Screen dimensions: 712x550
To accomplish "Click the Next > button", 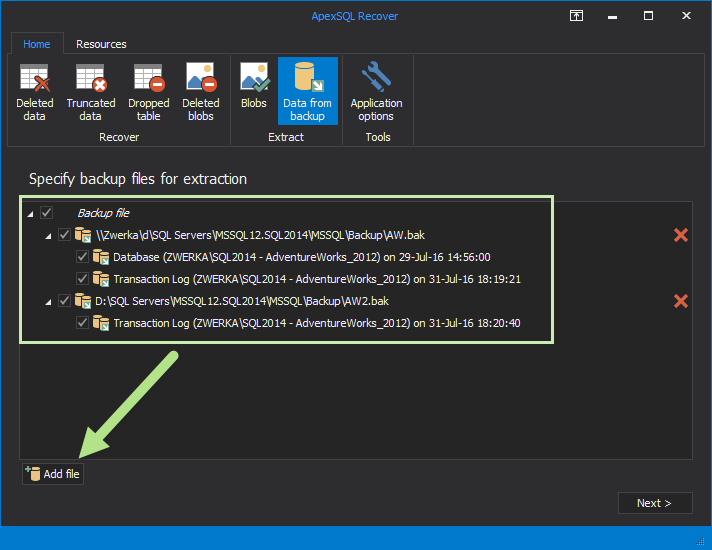I will pos(655,503).
